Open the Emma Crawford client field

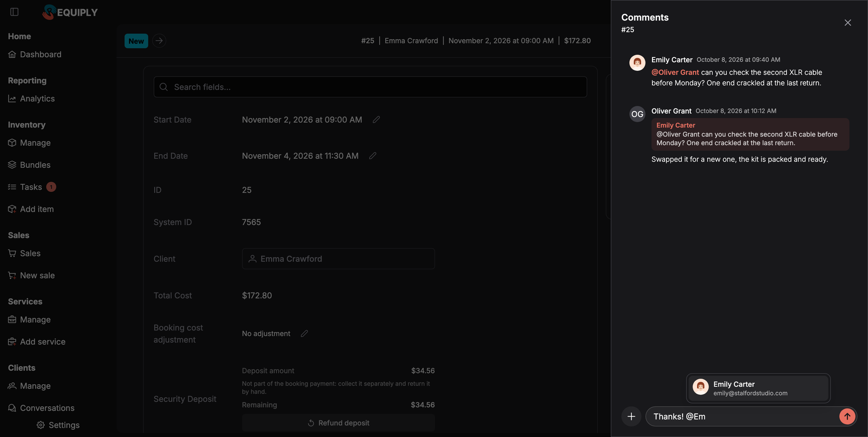(339, 259)
